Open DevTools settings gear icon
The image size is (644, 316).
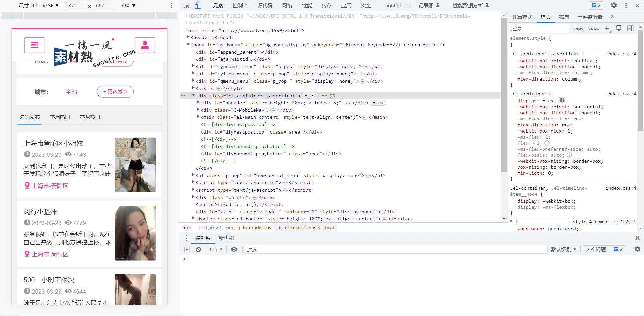pyautogui.click(x=614, y=5)
